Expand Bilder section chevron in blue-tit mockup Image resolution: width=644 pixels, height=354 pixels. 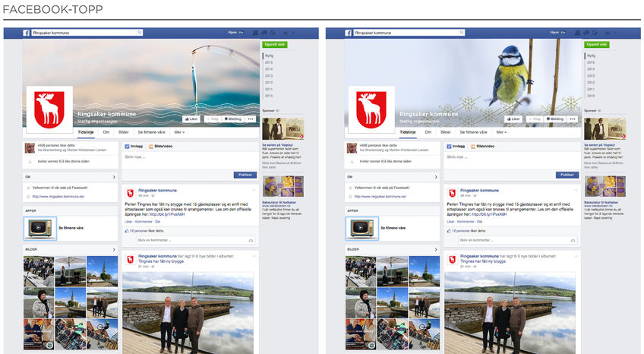436,249
